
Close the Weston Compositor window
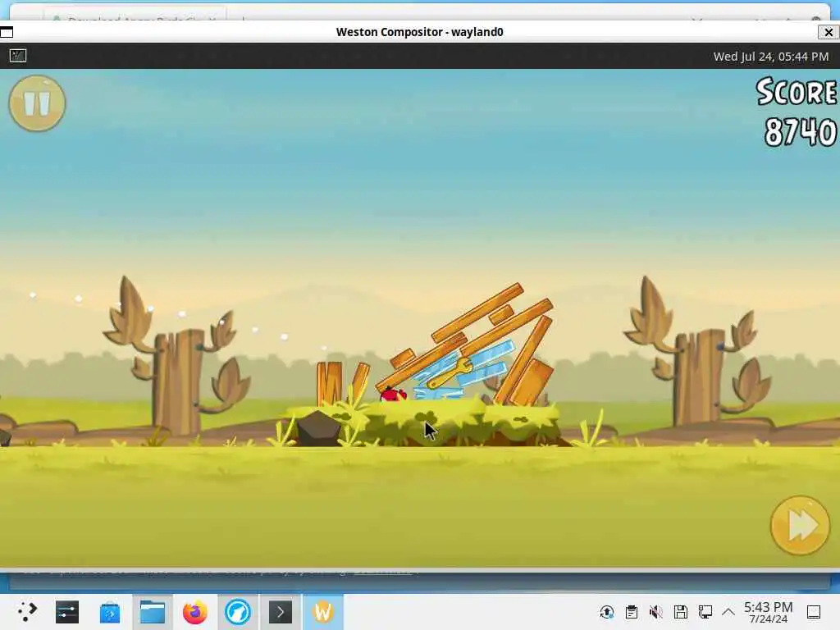[x=829, y=32]
